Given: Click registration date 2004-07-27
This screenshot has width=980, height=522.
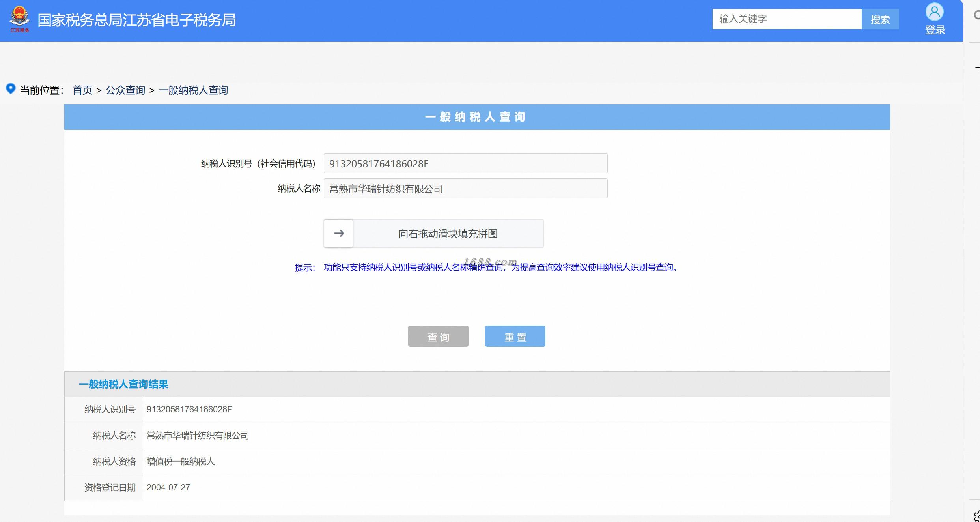Looking at the screenshot, I should coord(168,488).
